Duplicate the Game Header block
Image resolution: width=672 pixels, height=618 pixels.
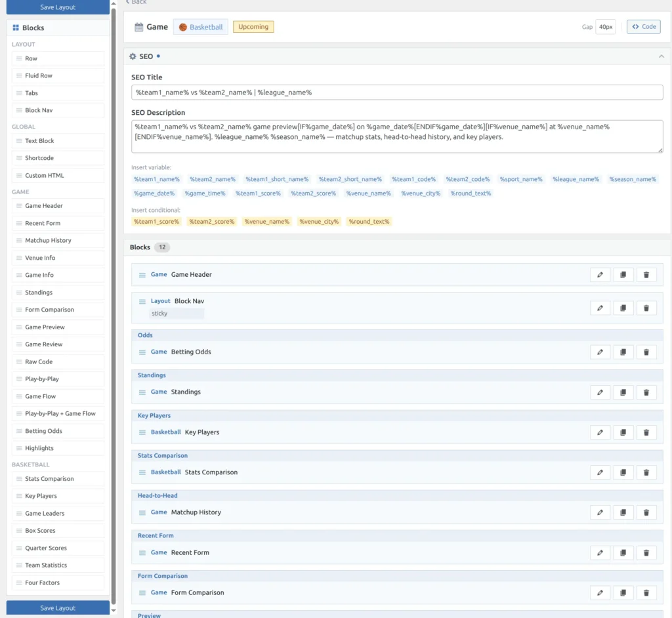pyautogui.click(x=623, y=275)
